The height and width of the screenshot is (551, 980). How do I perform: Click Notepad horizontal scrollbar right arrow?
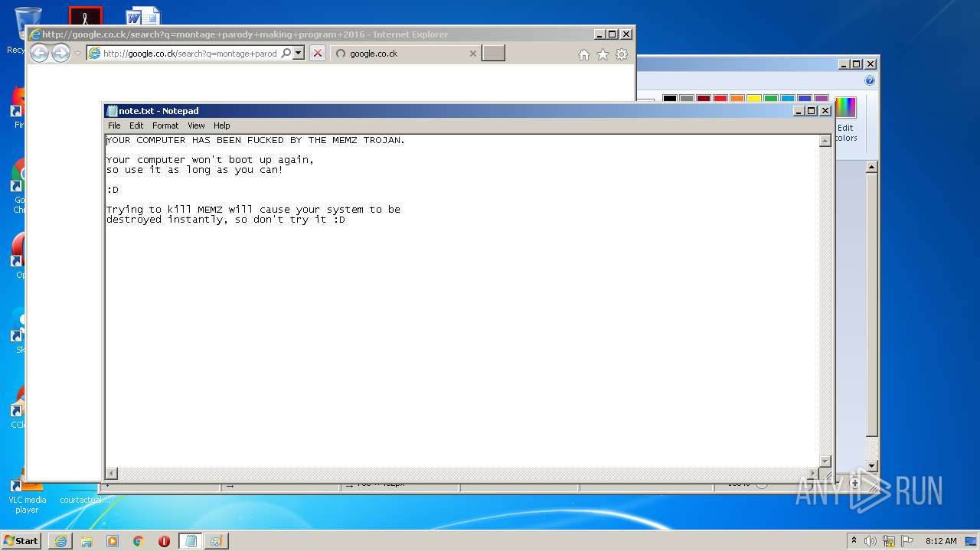point(813,474)
